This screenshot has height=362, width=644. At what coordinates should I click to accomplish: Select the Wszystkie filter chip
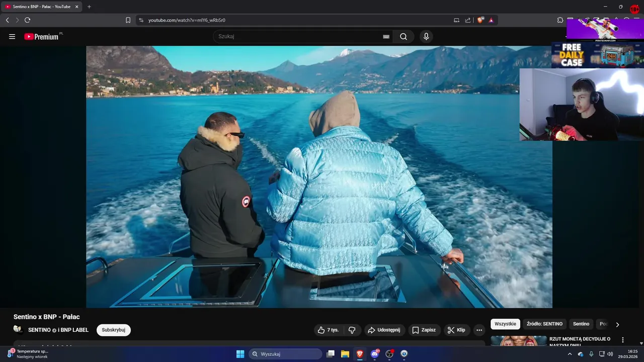click(505, 324)
